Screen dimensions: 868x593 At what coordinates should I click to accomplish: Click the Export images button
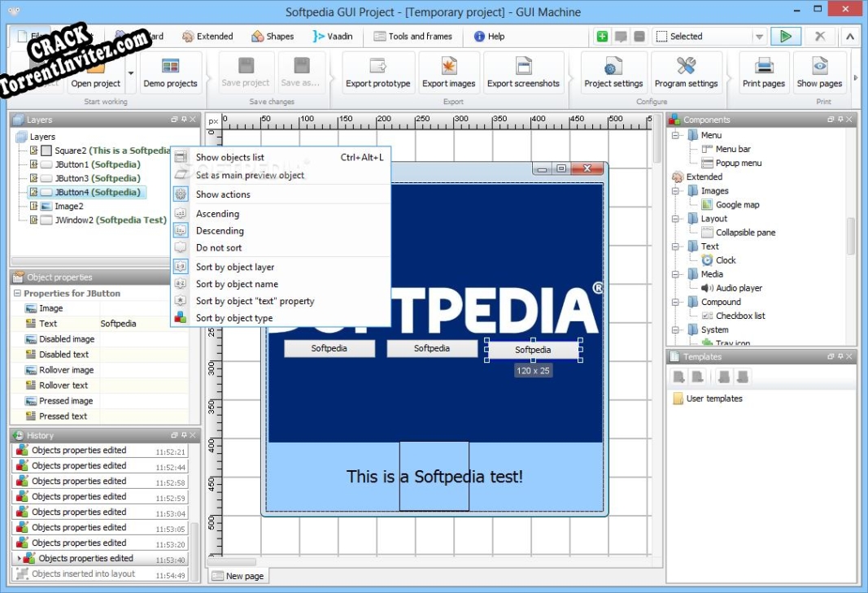448,72
